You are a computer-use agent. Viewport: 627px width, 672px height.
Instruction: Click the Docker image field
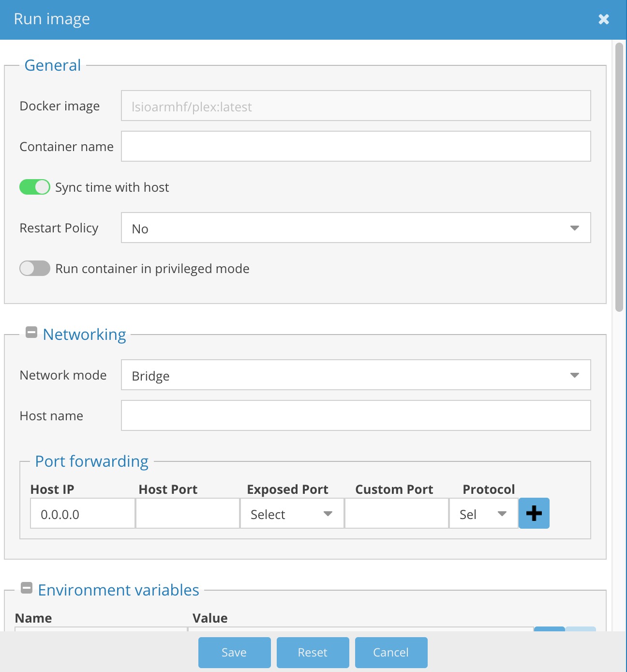356,106
